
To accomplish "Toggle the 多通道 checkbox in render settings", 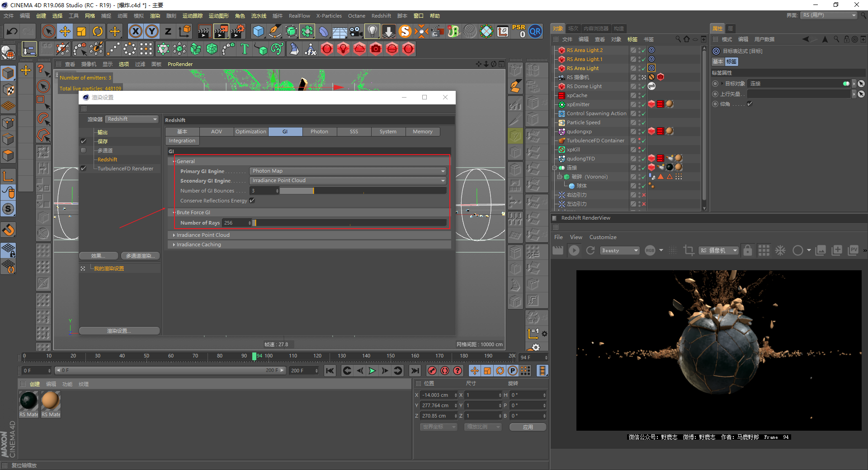I will click(x=83, y=150).
